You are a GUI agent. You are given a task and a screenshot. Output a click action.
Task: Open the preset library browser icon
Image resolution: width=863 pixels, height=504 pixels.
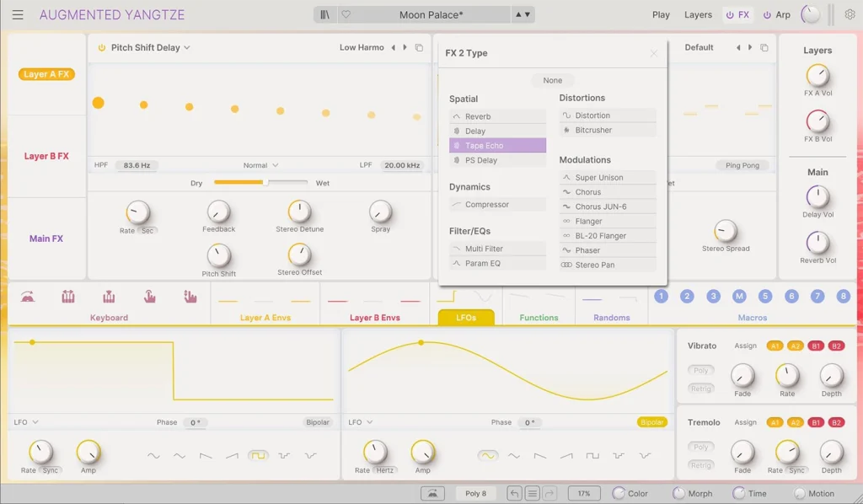click(325, 15)
